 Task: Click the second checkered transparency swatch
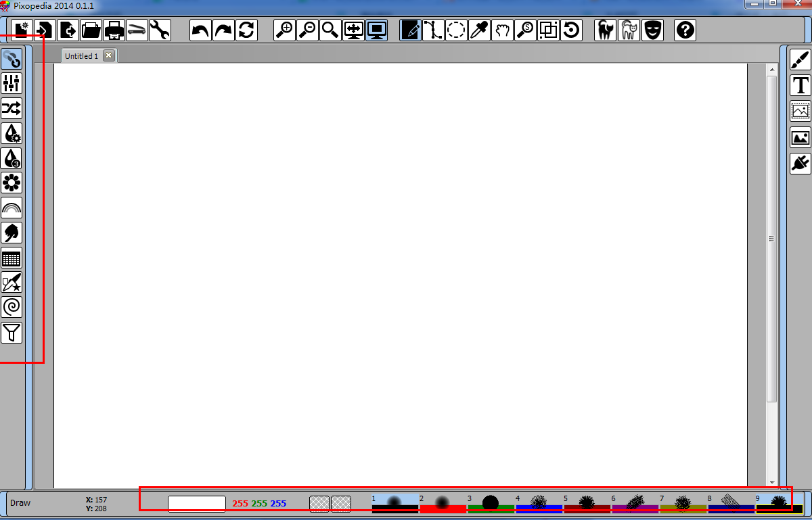pos(341,504)
